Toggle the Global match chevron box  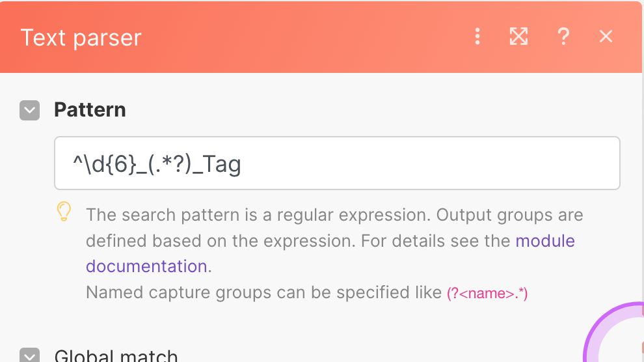[29, 355]
